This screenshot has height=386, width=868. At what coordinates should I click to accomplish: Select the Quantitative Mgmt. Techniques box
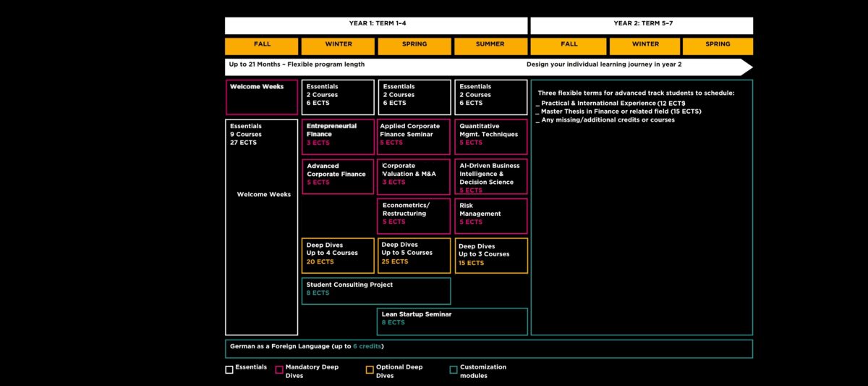(x=491, y=137)
